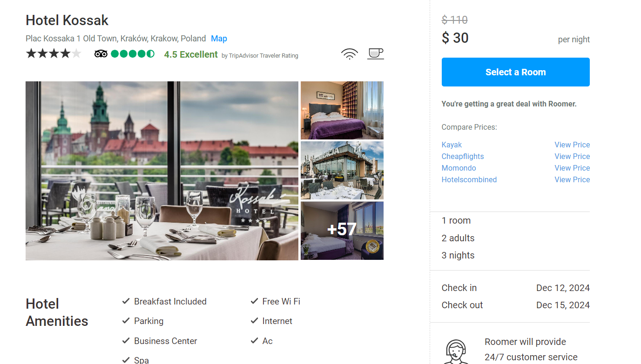
Task: Open the Map link beside address
Action: 219,39
